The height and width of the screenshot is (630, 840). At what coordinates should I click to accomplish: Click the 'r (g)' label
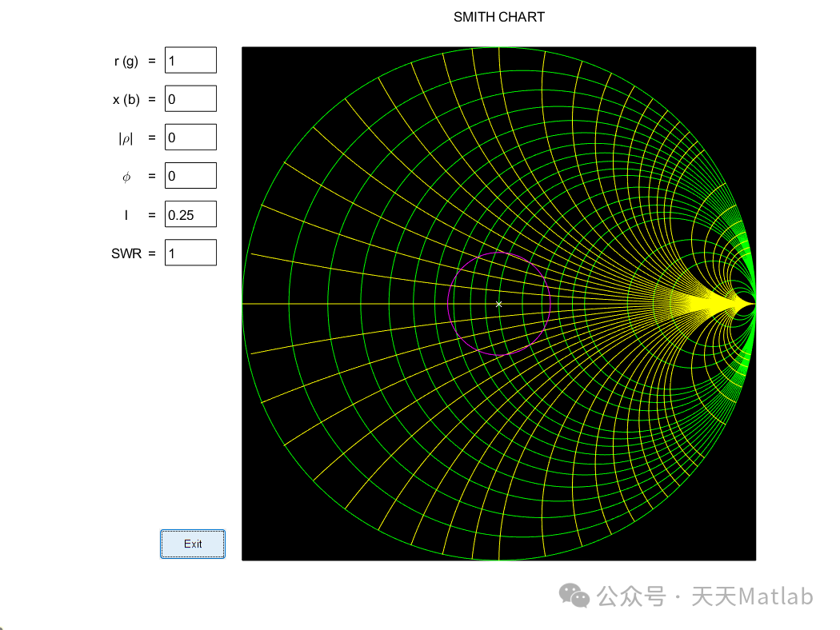click(126, 61)
